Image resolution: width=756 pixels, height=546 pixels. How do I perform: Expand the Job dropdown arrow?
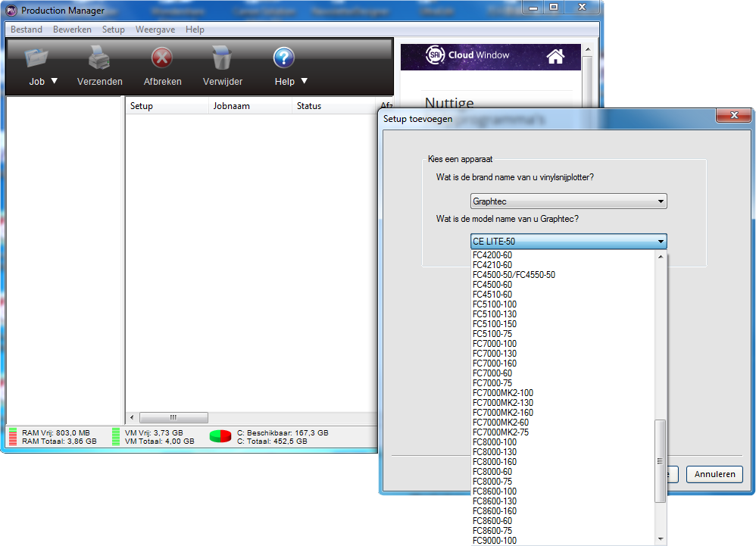55,81
